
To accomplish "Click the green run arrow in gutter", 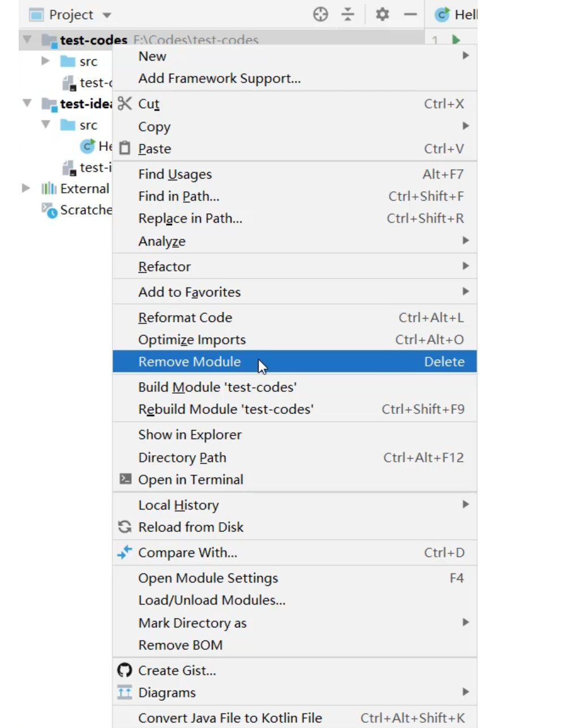I will pyautogui.click(x=456, y=40).
